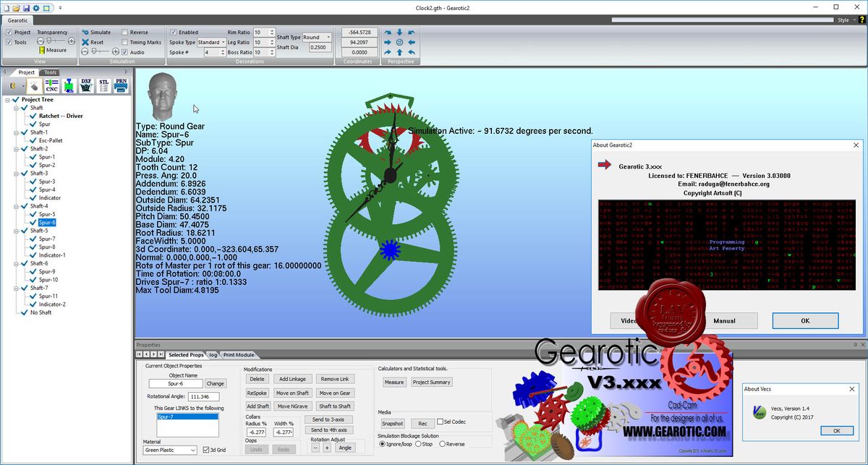Screen dimensions: 868x465
Task: Toggle the Tools checkbox in View group
Action: [x=9, y=42]
